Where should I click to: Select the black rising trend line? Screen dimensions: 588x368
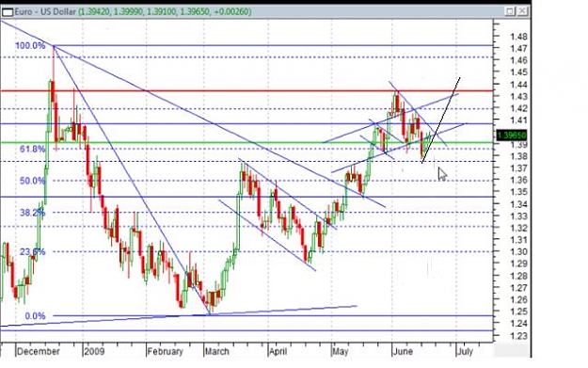441,120
